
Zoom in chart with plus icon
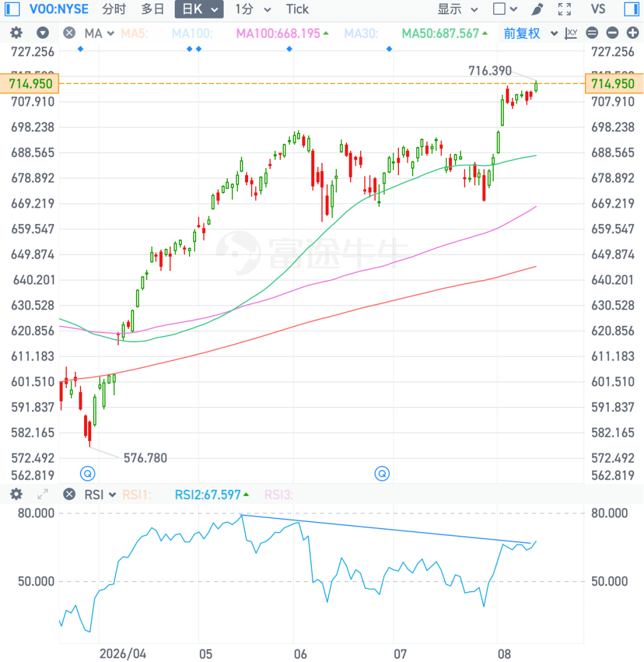(633, 33)
